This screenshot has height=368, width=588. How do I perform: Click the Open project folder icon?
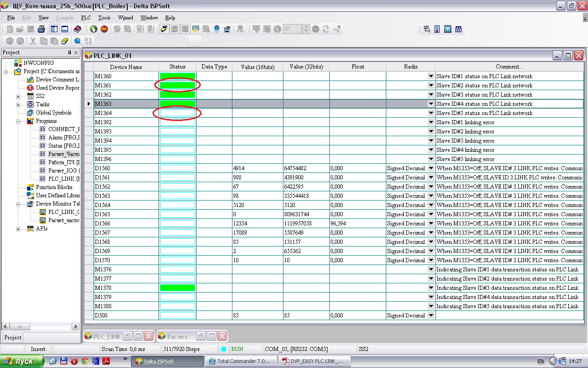20,29
